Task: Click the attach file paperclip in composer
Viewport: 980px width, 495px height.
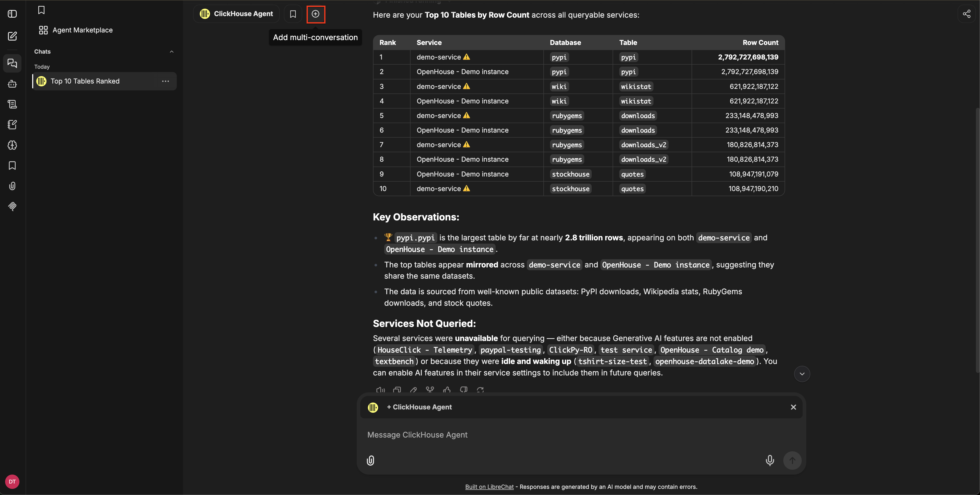Action: (x=370, y=460)
